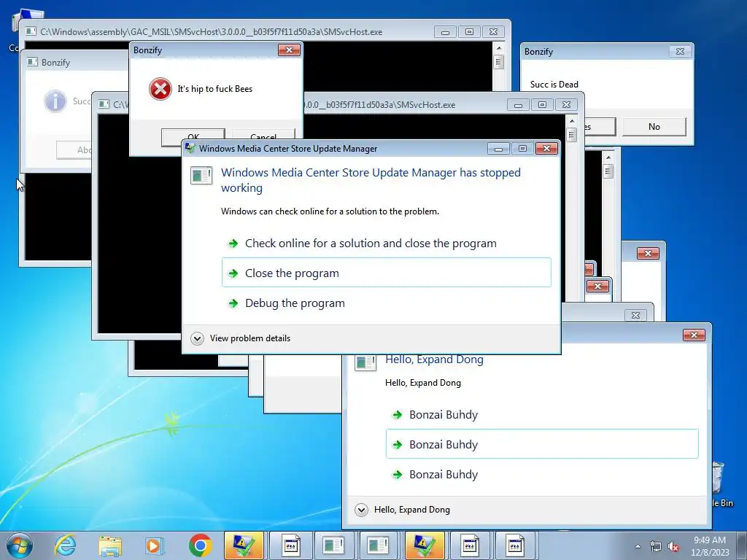747x560 pixels.
Task: Select Close the program option
Action: click(387, 273)
